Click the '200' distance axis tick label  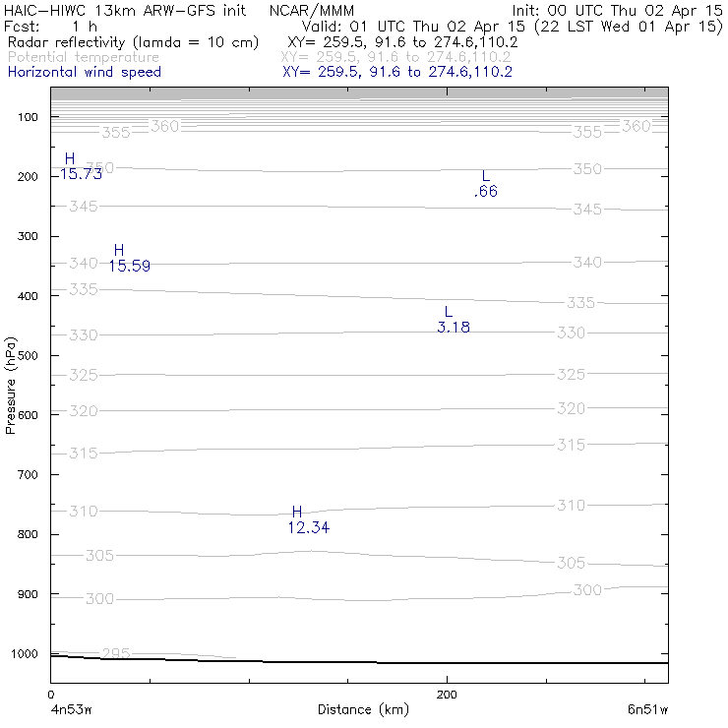[x=447, y=695]
